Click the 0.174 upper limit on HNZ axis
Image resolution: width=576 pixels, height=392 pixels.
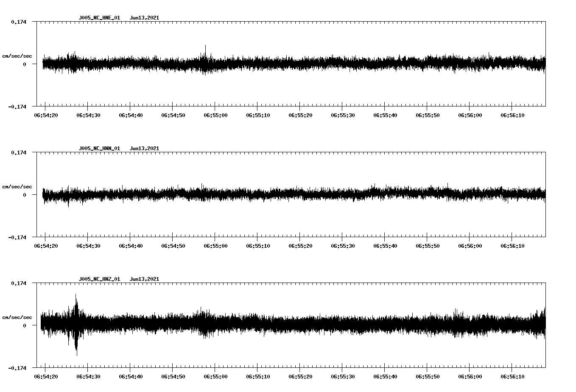(x=18, y=283)
